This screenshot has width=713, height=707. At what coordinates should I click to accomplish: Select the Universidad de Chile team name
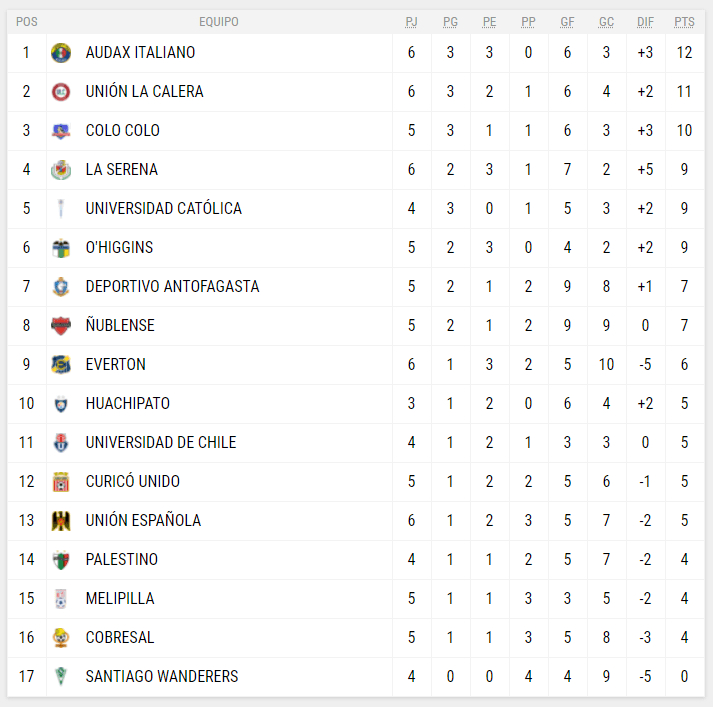click(160, 443)
